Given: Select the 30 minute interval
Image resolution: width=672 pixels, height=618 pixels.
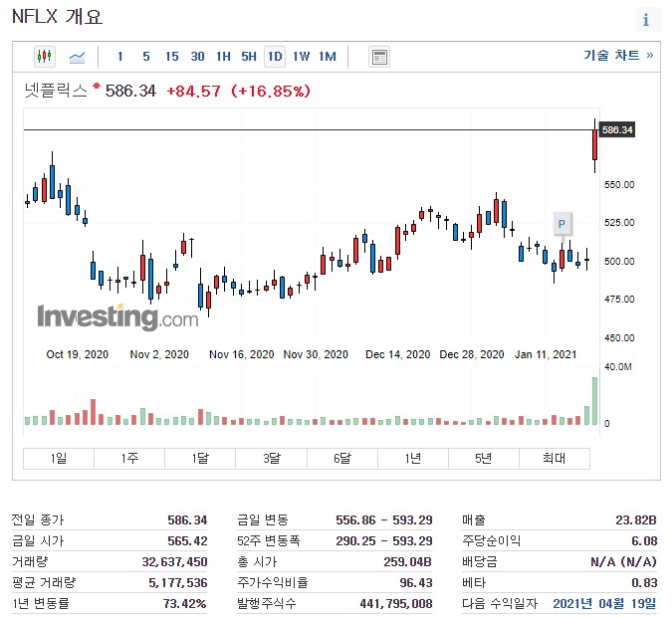Looking at the screenshot, I should tap(197, 56).
